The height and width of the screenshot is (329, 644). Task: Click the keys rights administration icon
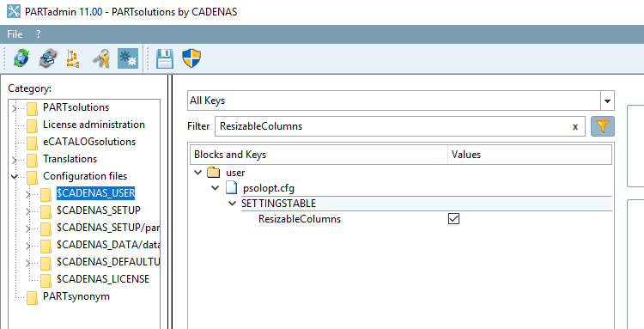click(101, 58)
